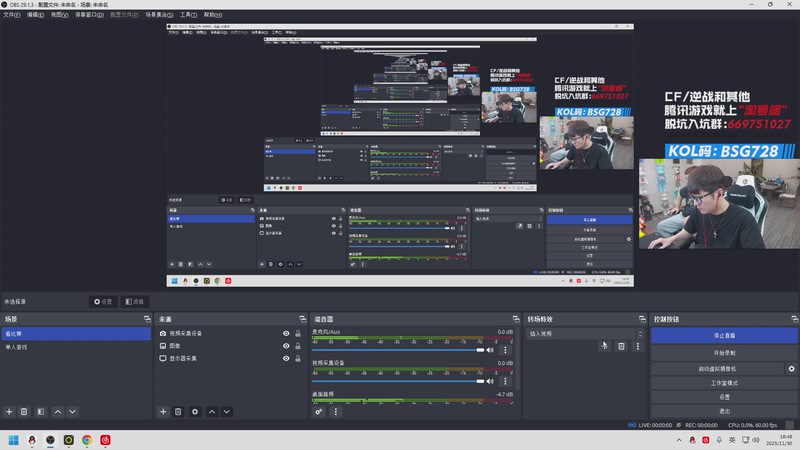Click camera icon of 视频采集设备 source
Image resolution: width=800 pixels, height=450 pixels.
tap(163, 333)
